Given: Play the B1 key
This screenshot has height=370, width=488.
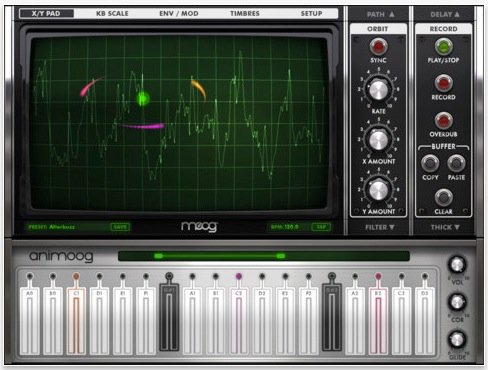Looking at the screenshot, I should point(216,320).
